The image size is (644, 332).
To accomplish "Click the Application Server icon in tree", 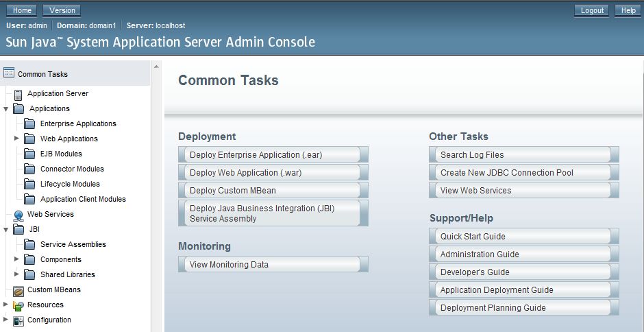I will pyautogui.click(x=18, y=94).
